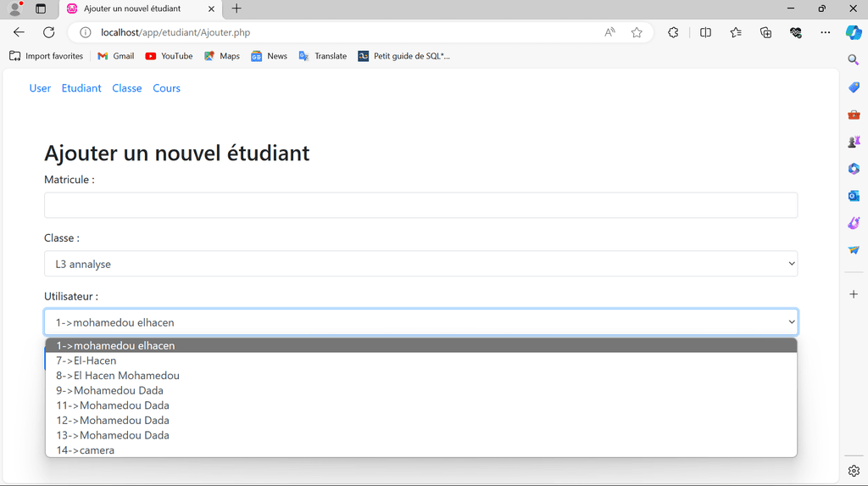Add this page to favorites star
Image resolution: width=868 pixels, height=486 pixels.
637,32
